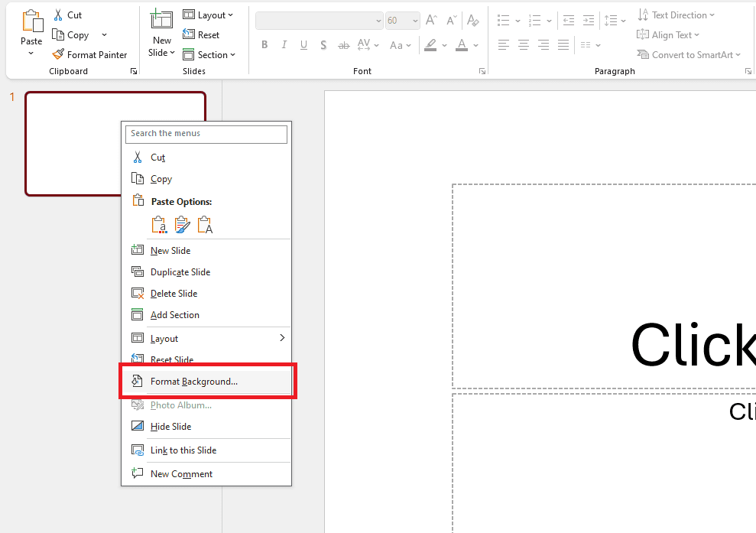Toggle text Shadow formatting

[x=323, y=45]
